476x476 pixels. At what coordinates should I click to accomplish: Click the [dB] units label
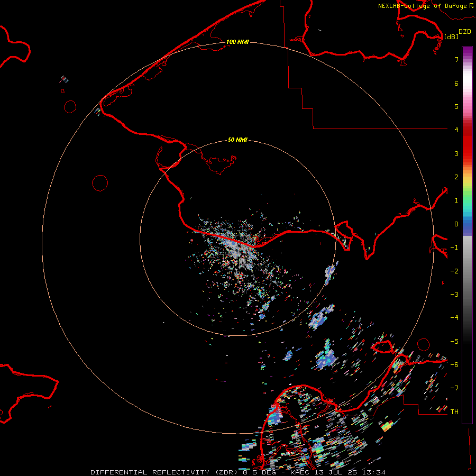click(452, 36)
